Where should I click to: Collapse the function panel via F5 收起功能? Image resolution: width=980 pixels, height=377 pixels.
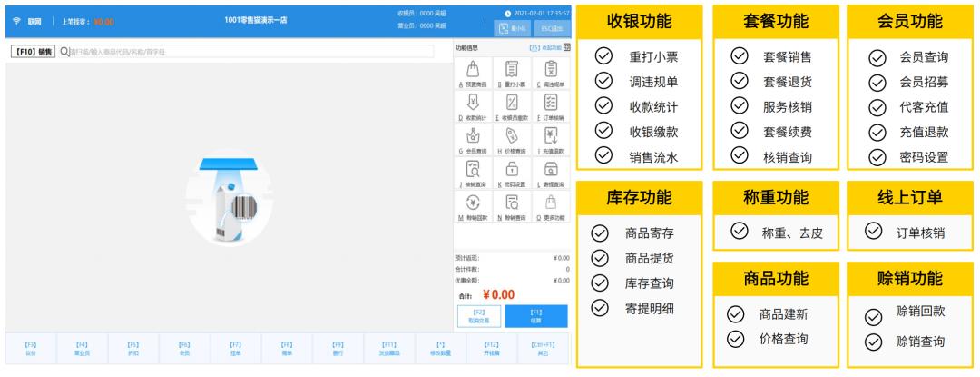pos(545,47)
